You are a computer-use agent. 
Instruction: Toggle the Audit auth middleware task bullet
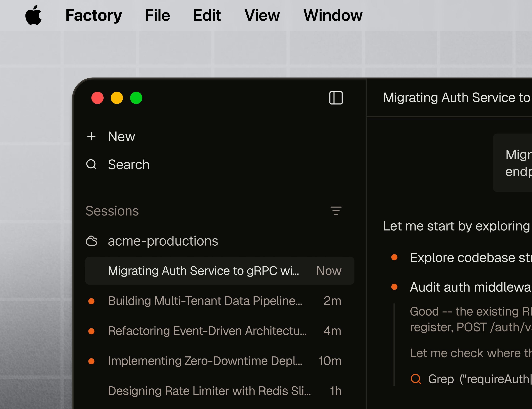[395, 287]
